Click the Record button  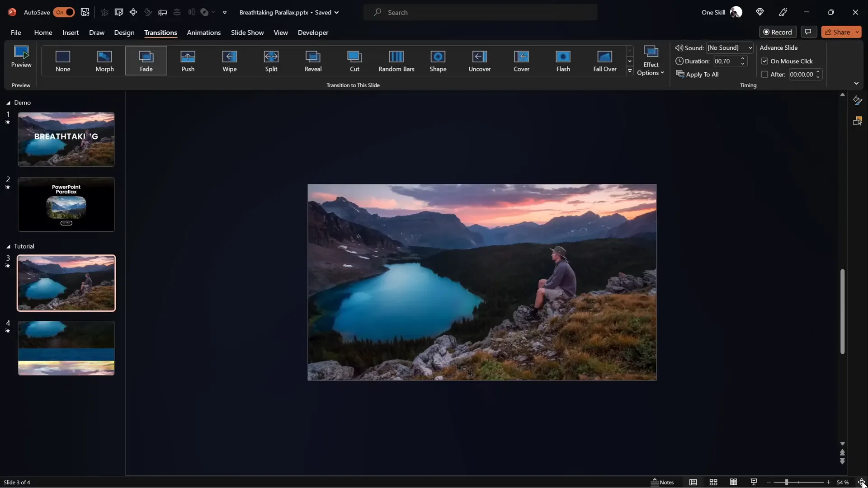(x=778, y=32)
